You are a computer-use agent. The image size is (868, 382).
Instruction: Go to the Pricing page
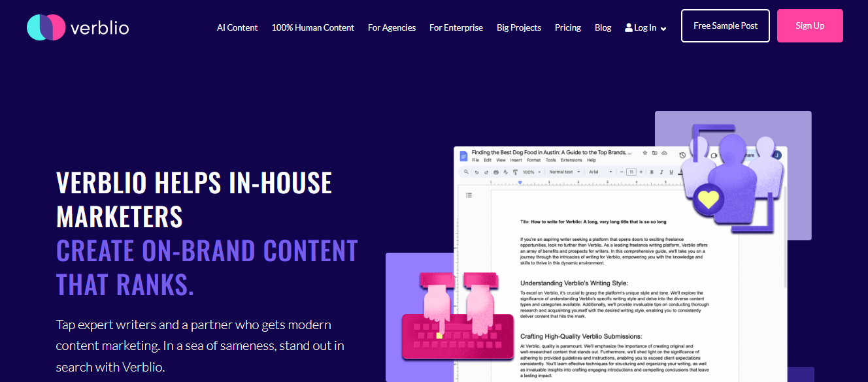pyautogui.click(x=567, y=27)
